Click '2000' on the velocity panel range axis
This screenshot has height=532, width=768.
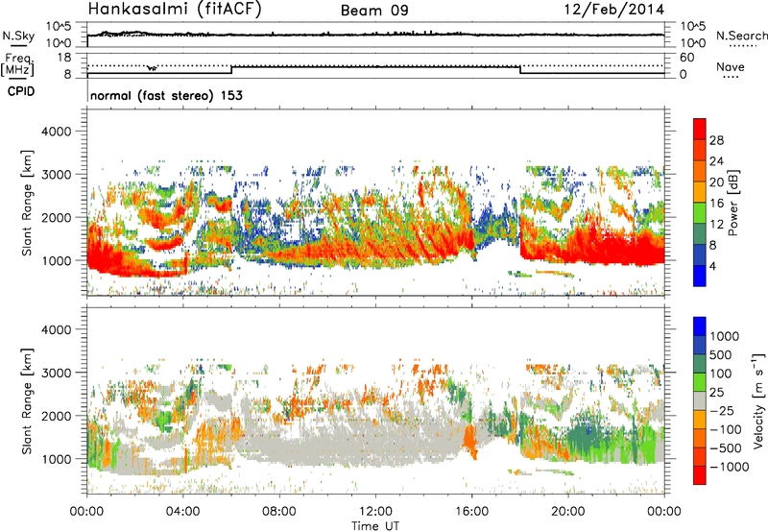tap(56, 416)
